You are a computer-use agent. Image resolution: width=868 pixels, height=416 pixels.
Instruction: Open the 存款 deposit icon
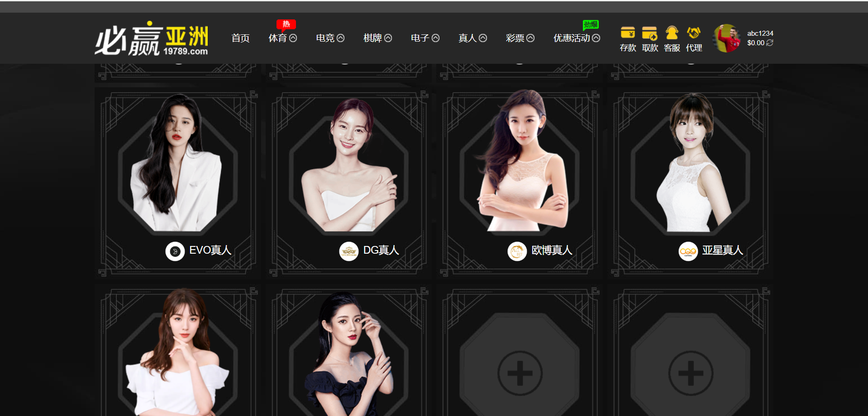tap(628, 33)
